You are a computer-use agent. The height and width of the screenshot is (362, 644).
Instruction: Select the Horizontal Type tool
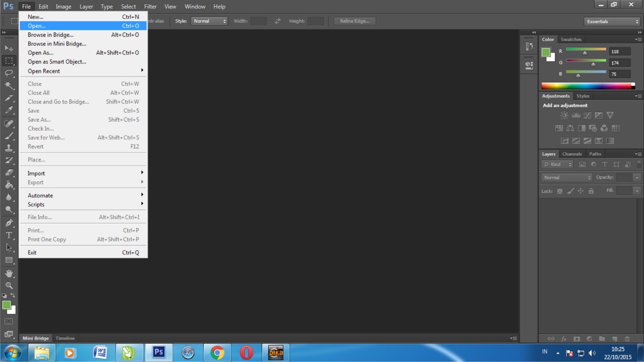point(9,235)
